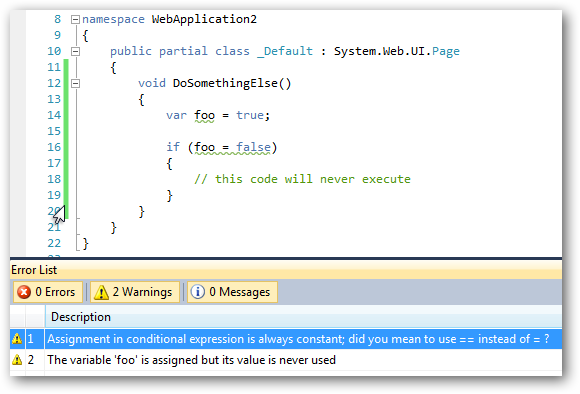Screen dimensions: 580x394
Task: Click the yellow warning triangle filter icon
Action: pos(101,292)
